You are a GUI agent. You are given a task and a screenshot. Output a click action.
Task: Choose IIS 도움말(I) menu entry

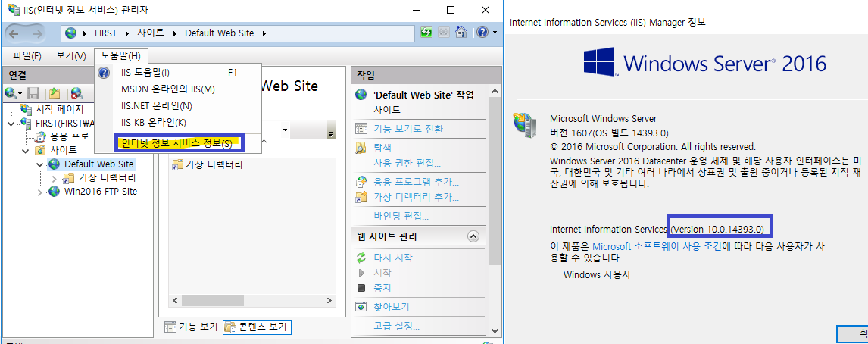point(178,72)
